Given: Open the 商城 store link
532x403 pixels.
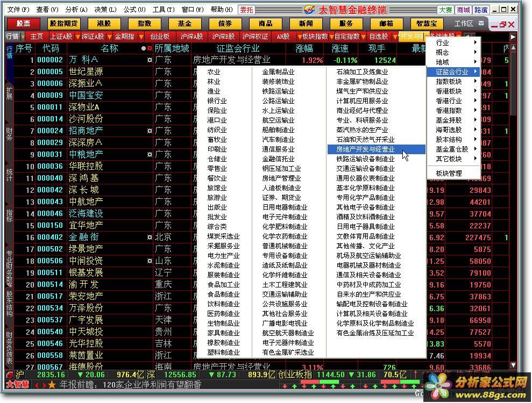Looking at the screenshot, I should click(463, 10).
